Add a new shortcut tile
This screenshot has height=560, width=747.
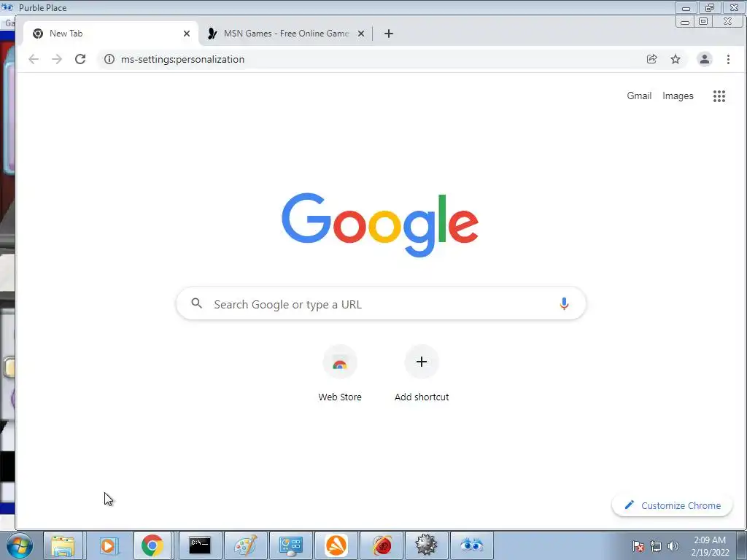(422, 374)
